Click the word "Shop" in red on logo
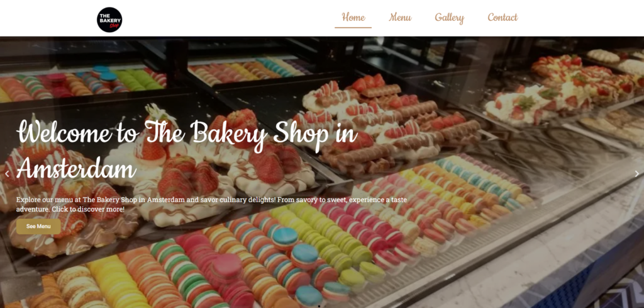The width and height of the screenshot is (644, 308). 114,25
